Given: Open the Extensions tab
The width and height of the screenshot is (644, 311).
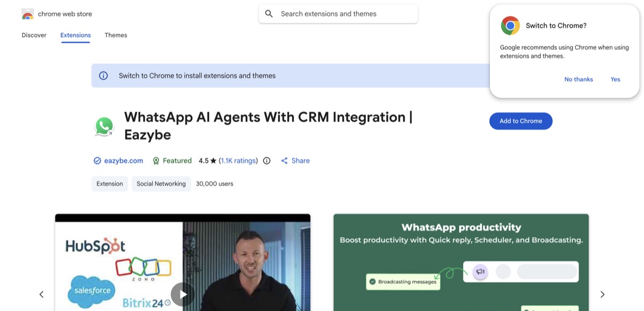Looking at the screenshot, I should [76, 35].
